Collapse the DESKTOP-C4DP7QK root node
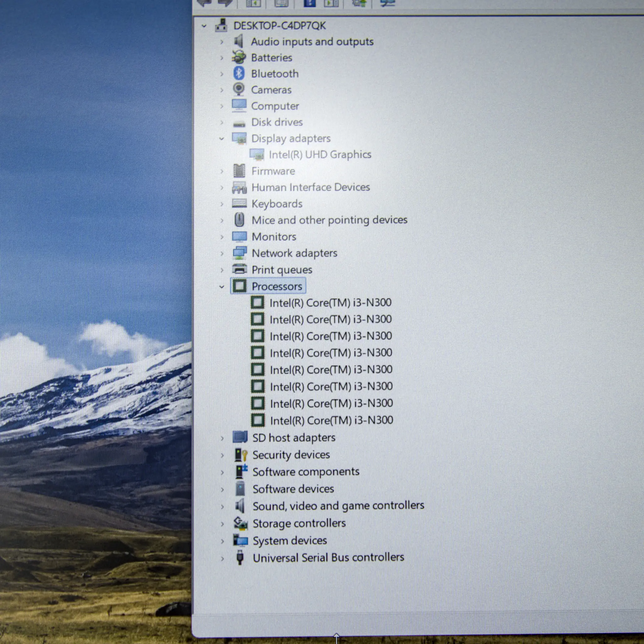644x644 pixels. pyautogui.click(x=204, y=26)
